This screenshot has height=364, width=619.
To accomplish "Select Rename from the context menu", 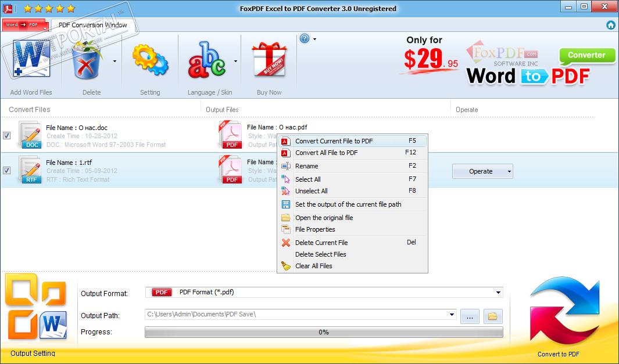I will pos(352,166).
